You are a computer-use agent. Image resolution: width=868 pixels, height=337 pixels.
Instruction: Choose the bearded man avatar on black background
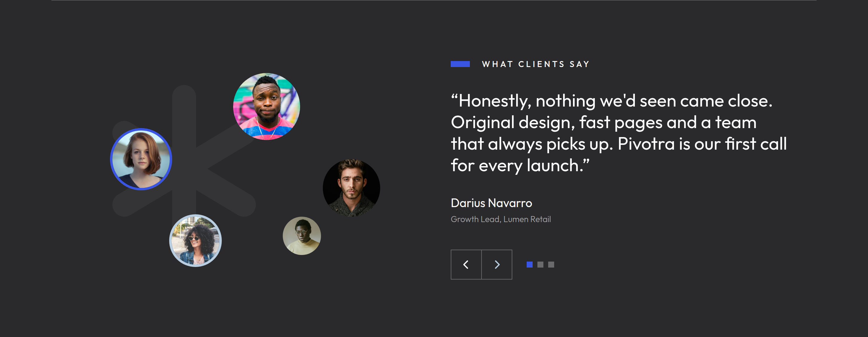352,188
